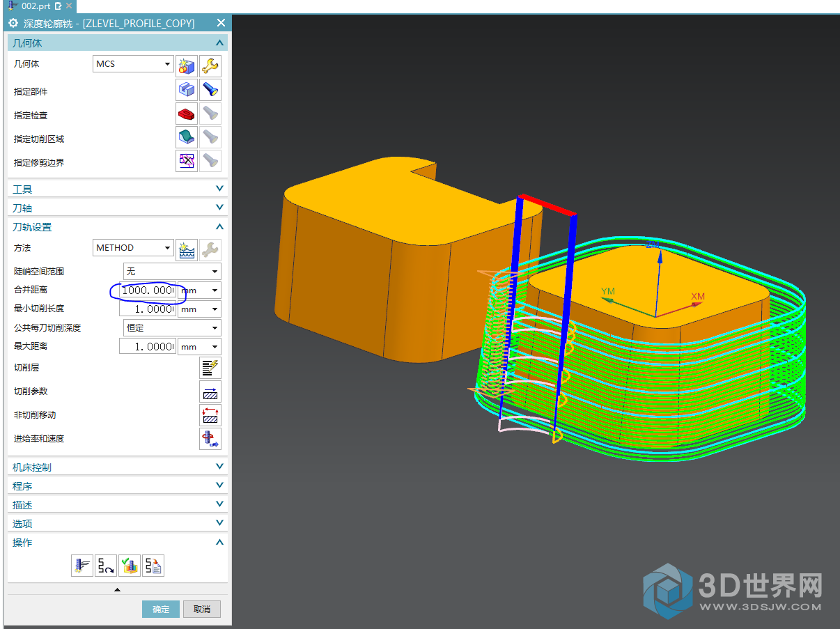840x629 pixels.
Task: Click the Specify Check (指定检查) red icon
Action: point(186,115)
